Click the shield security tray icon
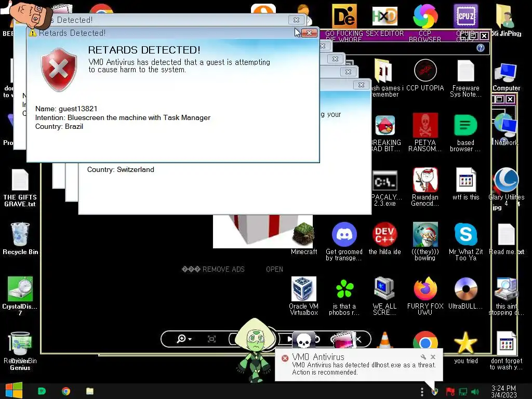Viewport: 532px width, 399px height. pos(435,392)
